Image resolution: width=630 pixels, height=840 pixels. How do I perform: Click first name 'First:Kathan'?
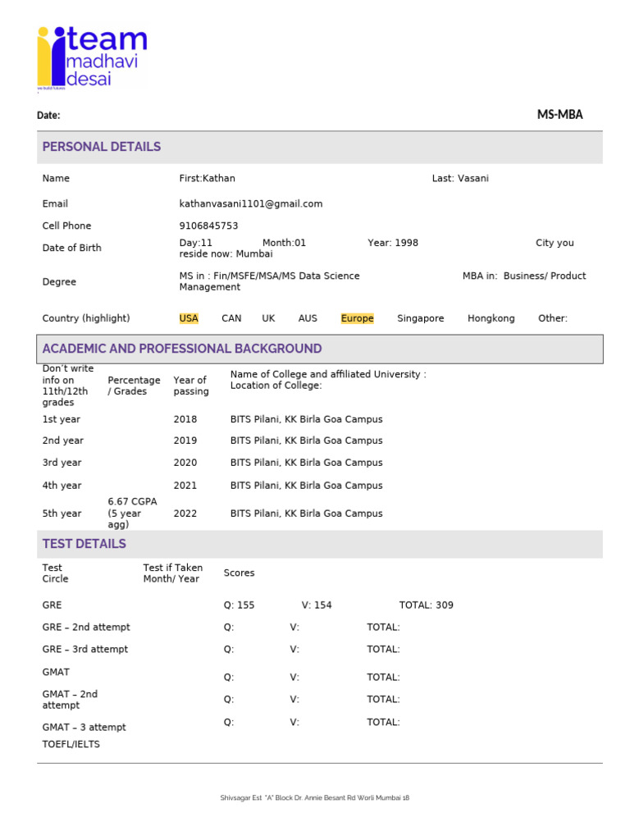click(x=207, y=178)
